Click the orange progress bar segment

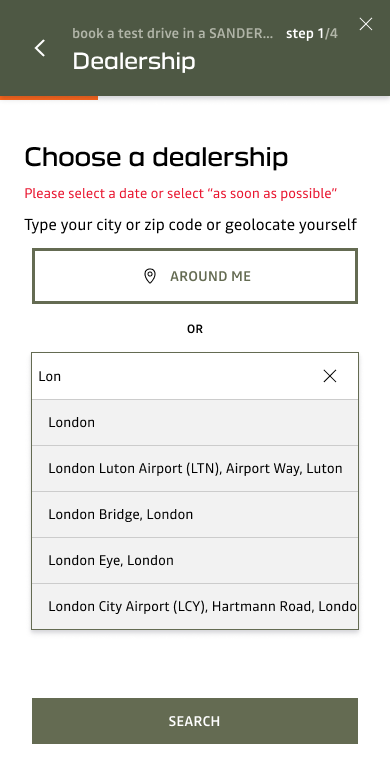[49, 98]
